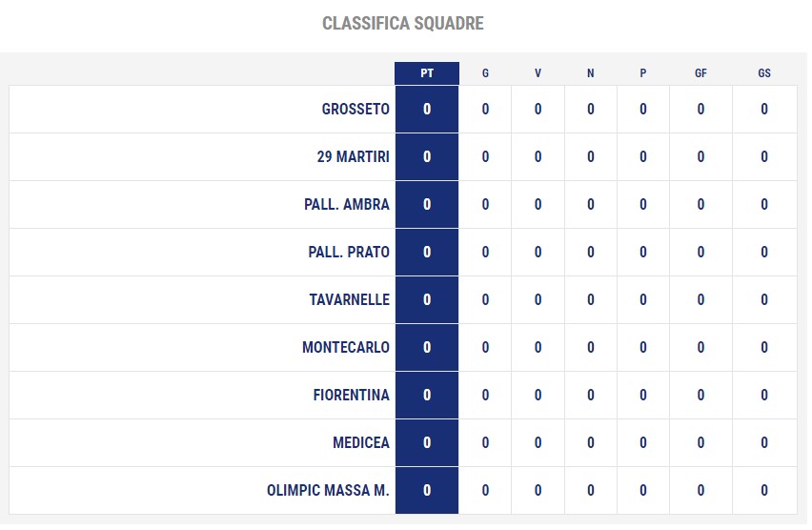
Task: Select the PALL. PRATO team name
Action: click(x=349, y=253)
